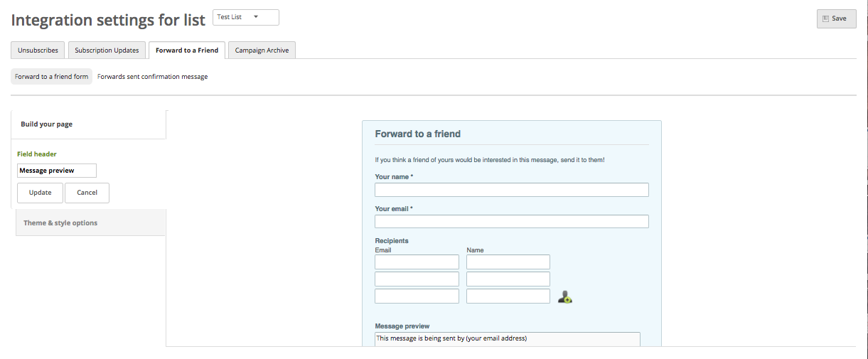This screenshot has height=359, width=868.
Task: Click the Field header text input
Action: click(x=57, y=171)
